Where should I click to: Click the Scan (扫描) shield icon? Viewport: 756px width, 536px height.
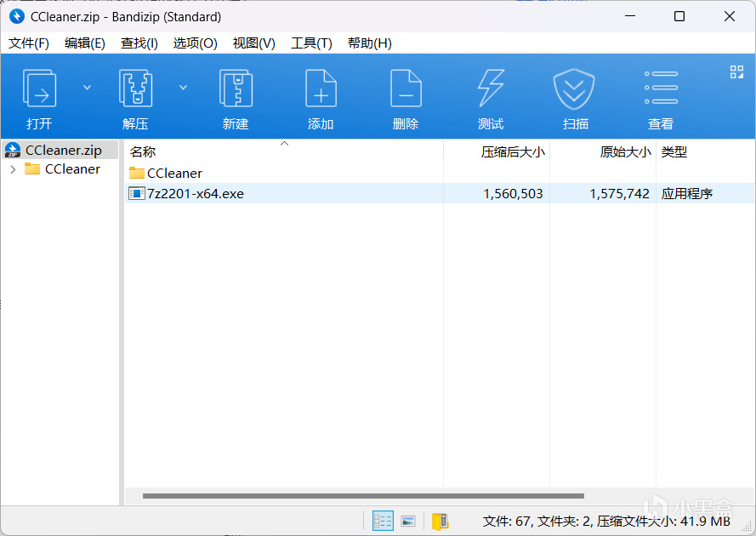574,88
